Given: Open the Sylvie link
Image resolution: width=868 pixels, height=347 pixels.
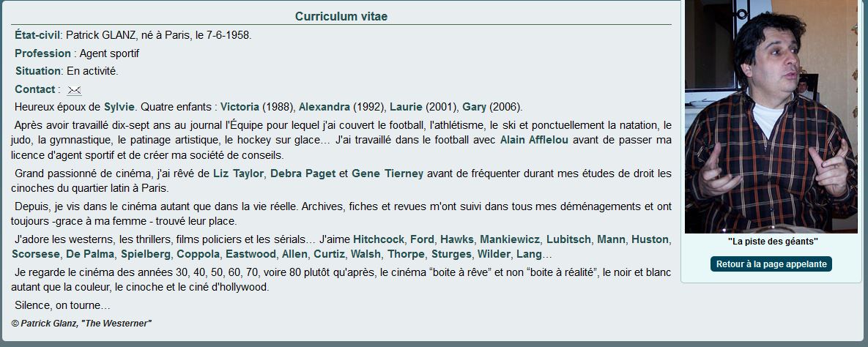Looking at the screenshot, I should [119, 107].
